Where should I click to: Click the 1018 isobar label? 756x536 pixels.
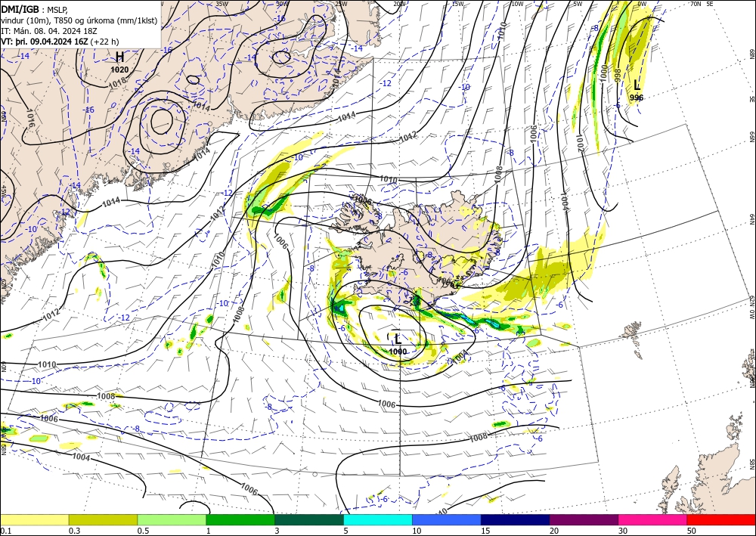point(117,82)
